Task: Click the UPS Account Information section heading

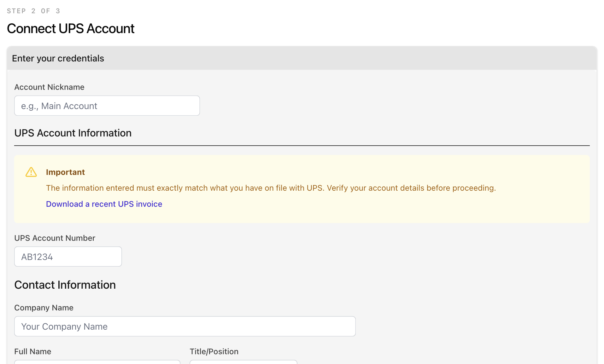Action: 73,133
